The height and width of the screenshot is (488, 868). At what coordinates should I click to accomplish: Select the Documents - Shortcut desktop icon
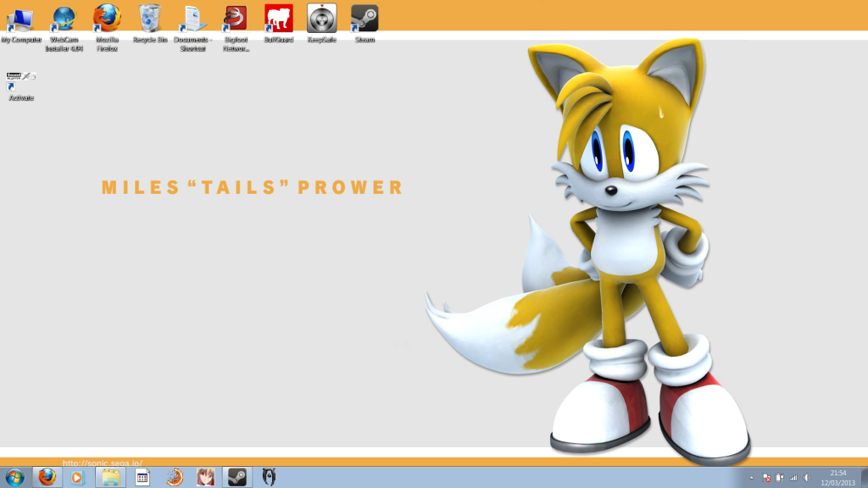[x=192, y=29]
